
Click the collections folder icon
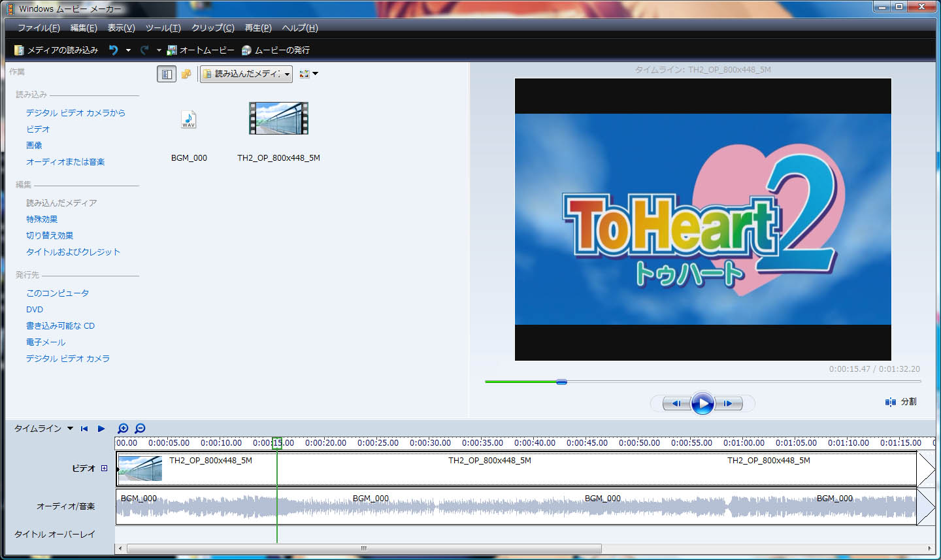click(186, 74)
